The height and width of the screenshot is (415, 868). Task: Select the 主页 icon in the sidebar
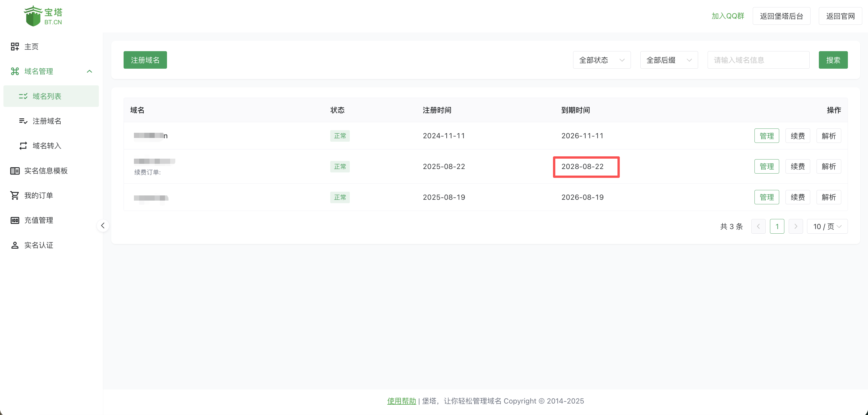click(x=15, y=47)
